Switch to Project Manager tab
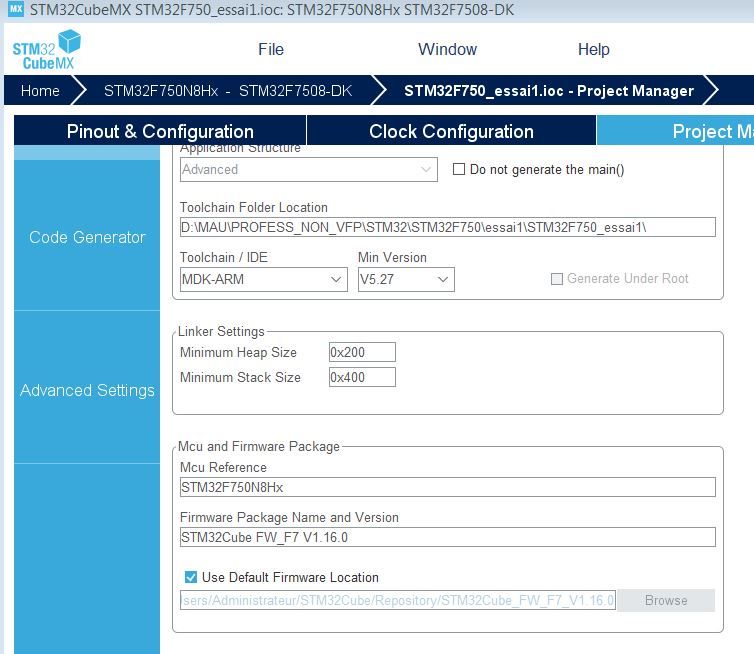754x654 pixels. click(x=675, y=131)
